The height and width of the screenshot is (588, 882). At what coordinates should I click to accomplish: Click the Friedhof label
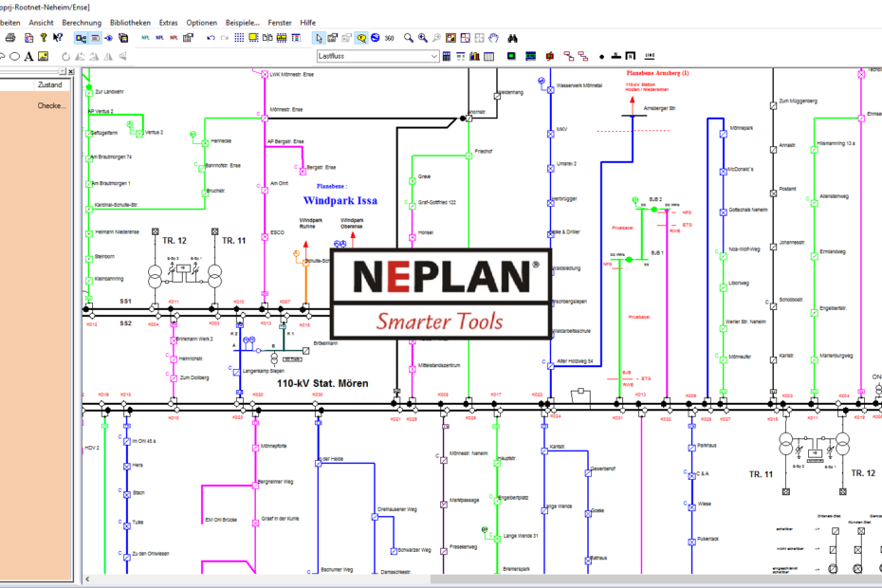pos(484,151)
